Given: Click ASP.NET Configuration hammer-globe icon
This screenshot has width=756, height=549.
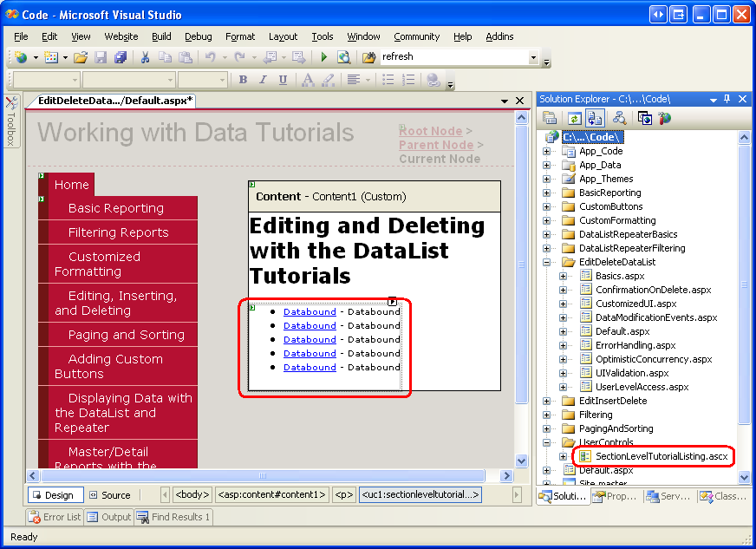Looking at the screenshot, I should (665, 118).
